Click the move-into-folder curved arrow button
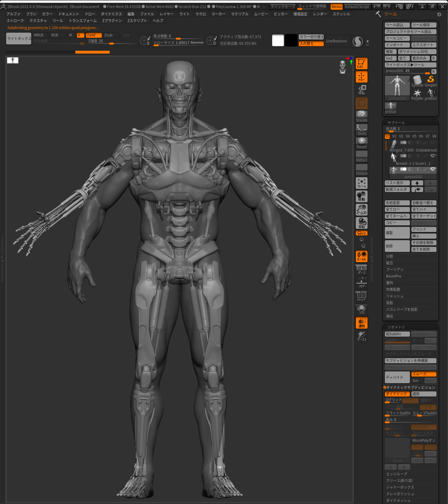Screen dimensions: 448x504 pyautogui.click(x=417, y=190)
